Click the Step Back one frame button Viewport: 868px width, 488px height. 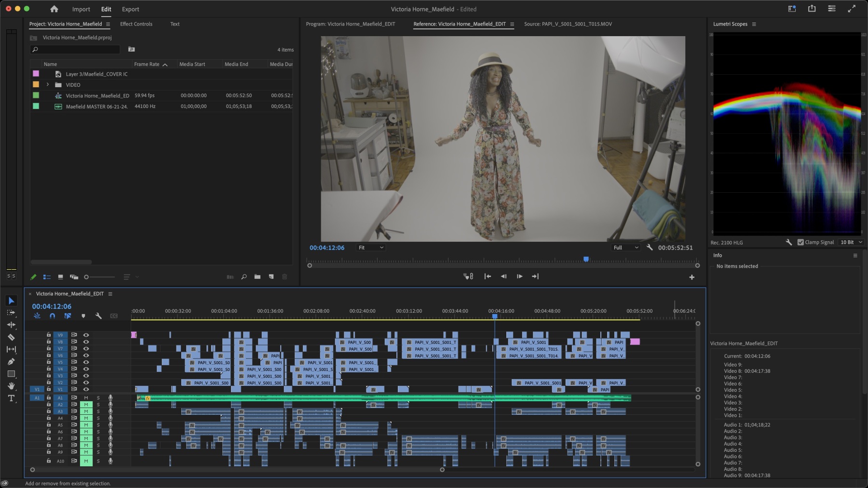tap(503, 277)
